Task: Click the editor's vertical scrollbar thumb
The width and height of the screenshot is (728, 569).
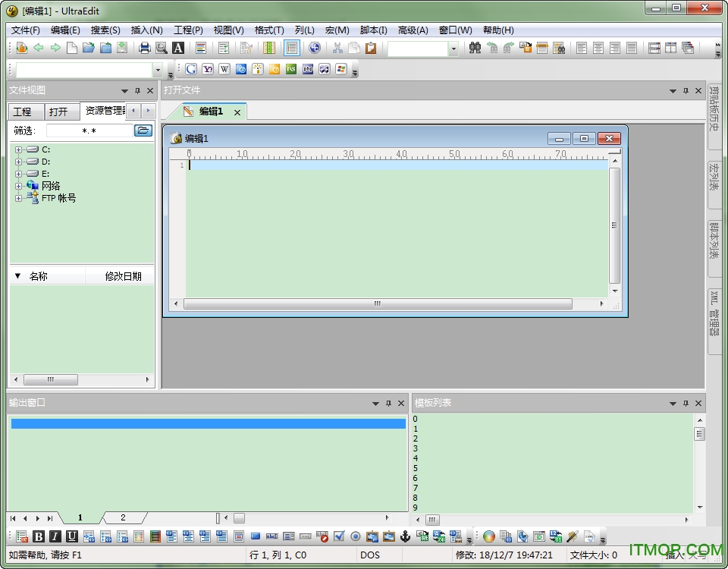Action: click(615, 225)
